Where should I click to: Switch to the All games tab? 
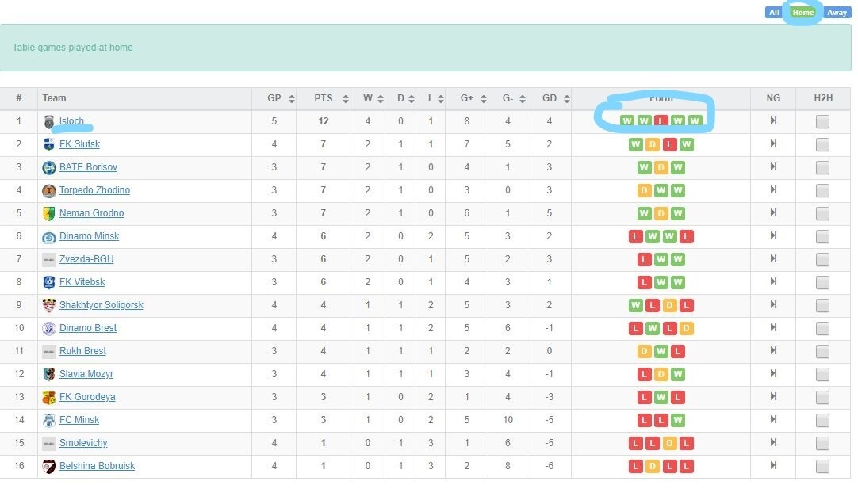[x=774, y=12]
